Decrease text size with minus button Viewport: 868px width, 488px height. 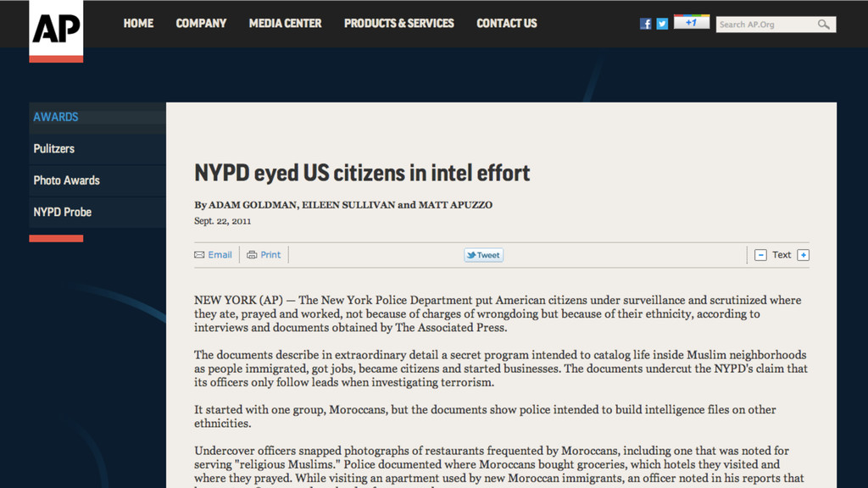(x=760, y=254)
